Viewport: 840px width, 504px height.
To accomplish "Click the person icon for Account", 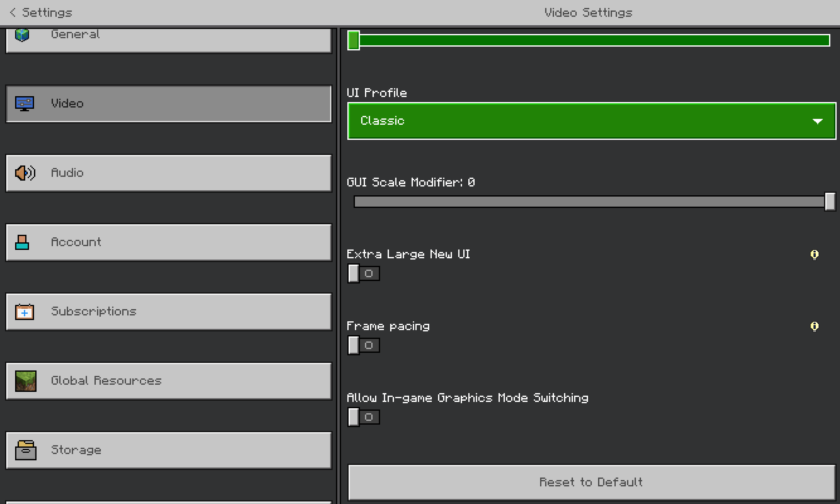I will click(22, 242).
